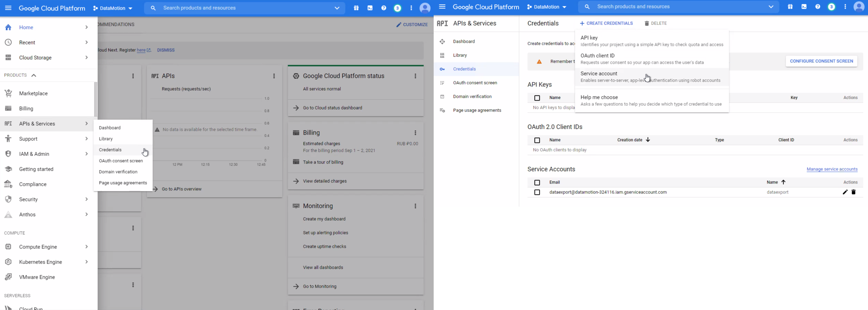
Task: Open account avatar in left window
Action: [x=425, y=8]
